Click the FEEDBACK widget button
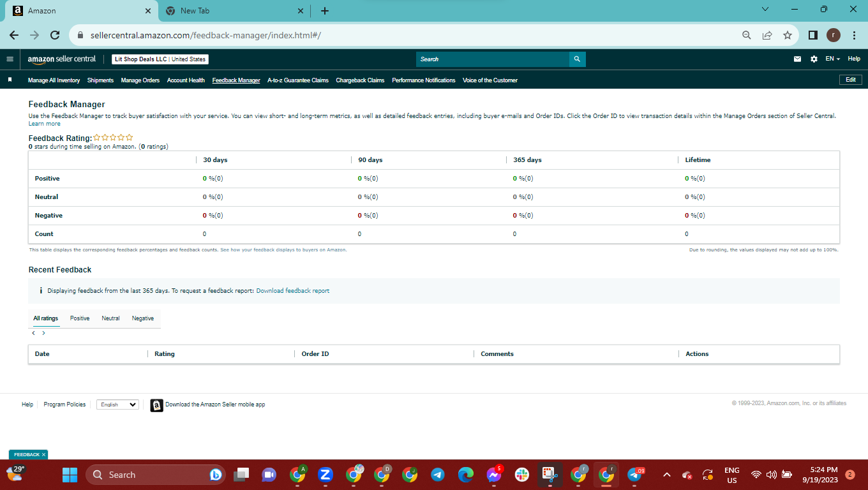This screenshot has width=868, height=490. 27,455
